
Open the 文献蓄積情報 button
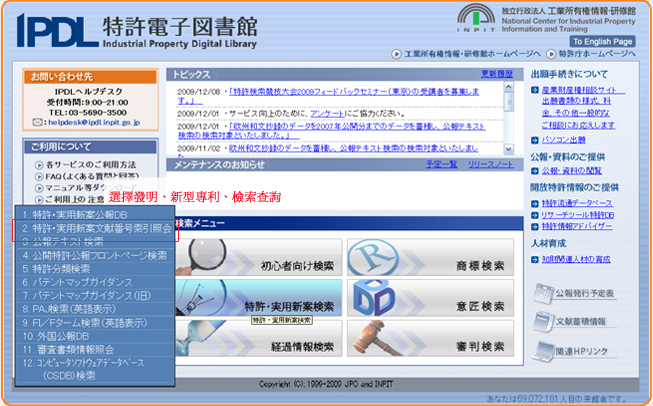tap(574, 321)
